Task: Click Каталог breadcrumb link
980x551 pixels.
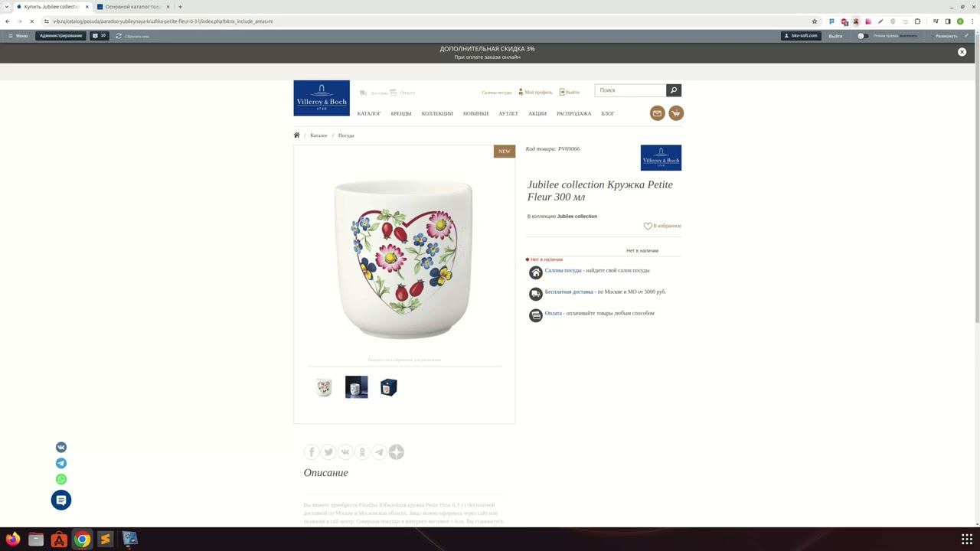Action: pyautogui.click(x=318, y=135)
